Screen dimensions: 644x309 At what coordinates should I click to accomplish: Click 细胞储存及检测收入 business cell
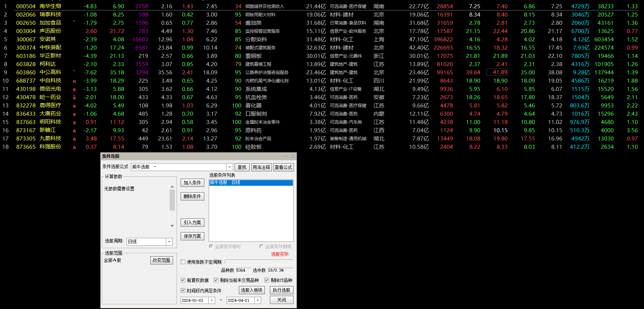click(x=265, y=6)
